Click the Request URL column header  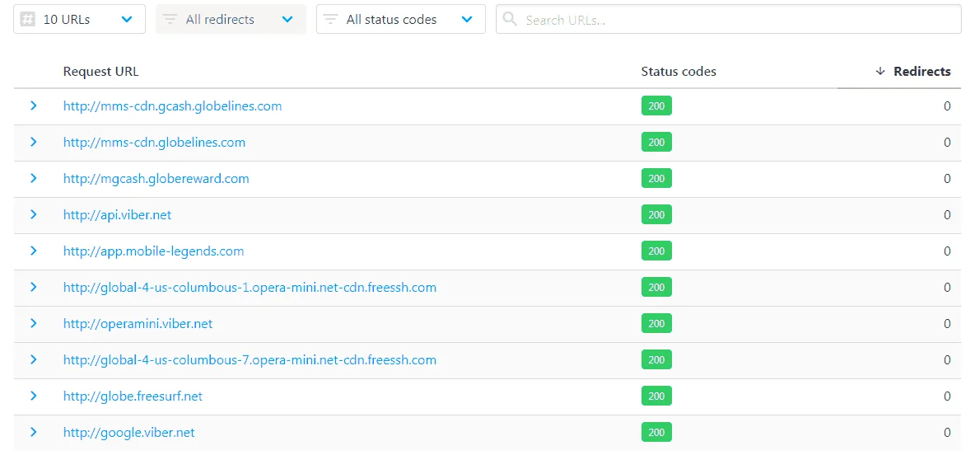click(100, 72)
